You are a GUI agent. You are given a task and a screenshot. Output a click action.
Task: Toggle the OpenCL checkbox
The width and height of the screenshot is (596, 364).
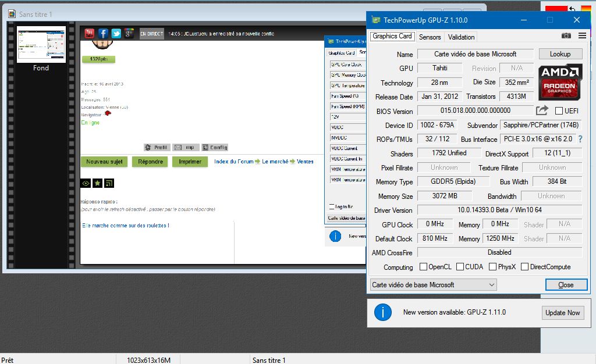[423, 267]
